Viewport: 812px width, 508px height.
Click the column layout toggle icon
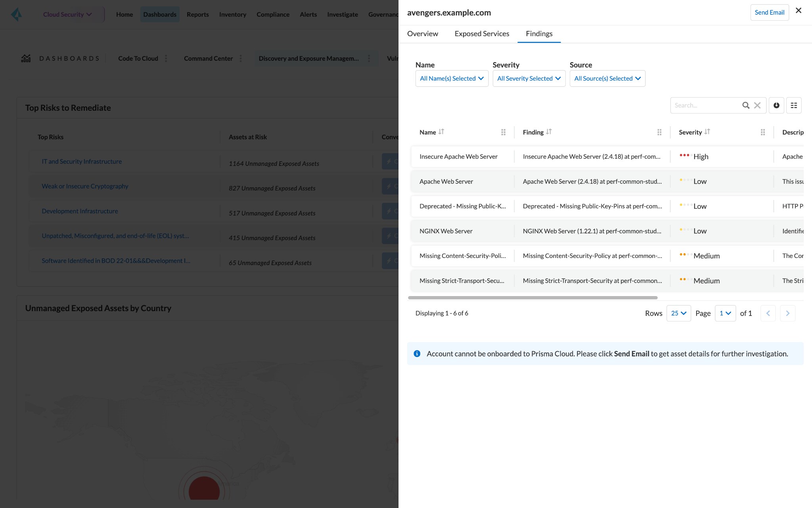(794, 105)
